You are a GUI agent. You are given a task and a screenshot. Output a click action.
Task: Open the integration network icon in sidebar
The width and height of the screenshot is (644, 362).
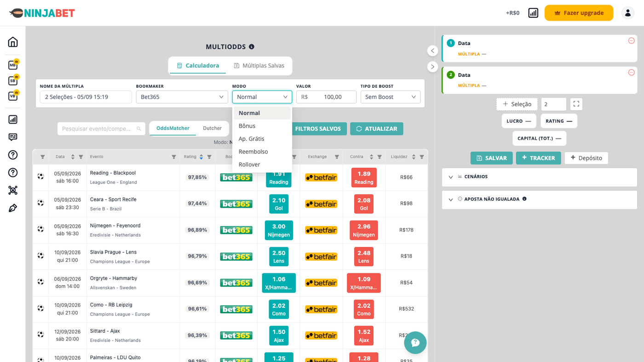pyautogui.click(x=13, y=190)
